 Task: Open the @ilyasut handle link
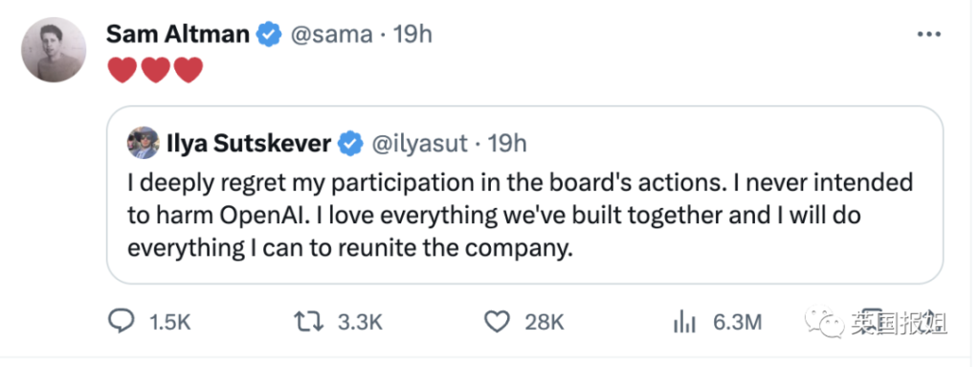[420, 145]
